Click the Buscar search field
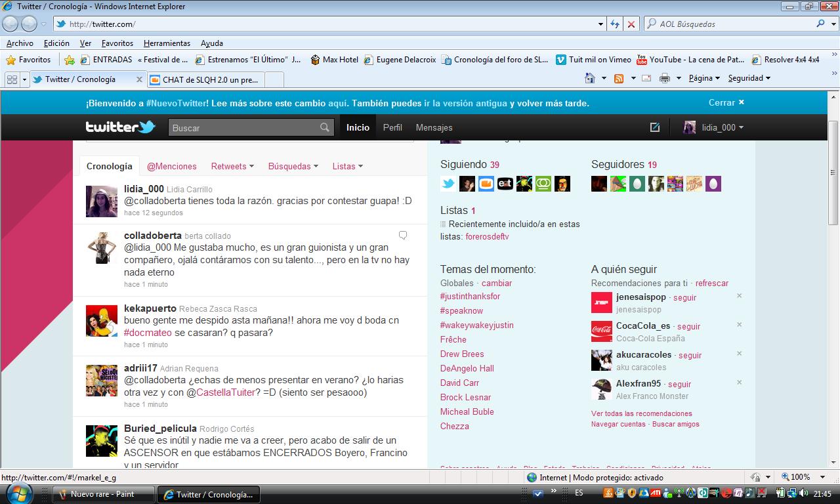Screen dimensions: 840x504 pyautogui.click(x=244, y=127)
